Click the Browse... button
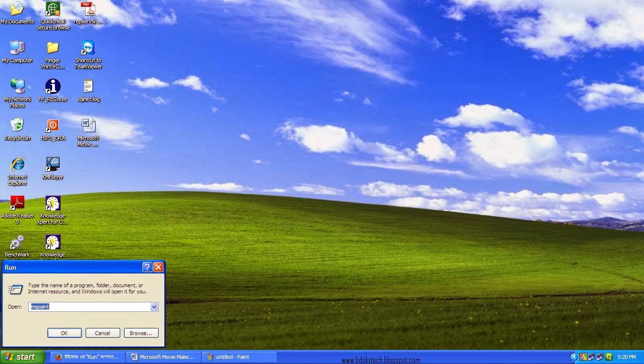644x364 pixels. (141, 333)
